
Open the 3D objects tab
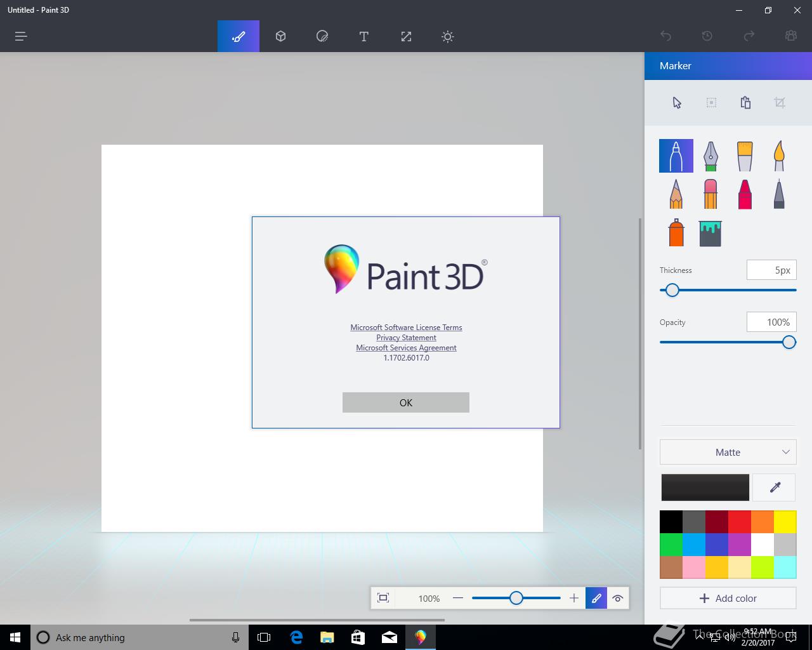280,36
